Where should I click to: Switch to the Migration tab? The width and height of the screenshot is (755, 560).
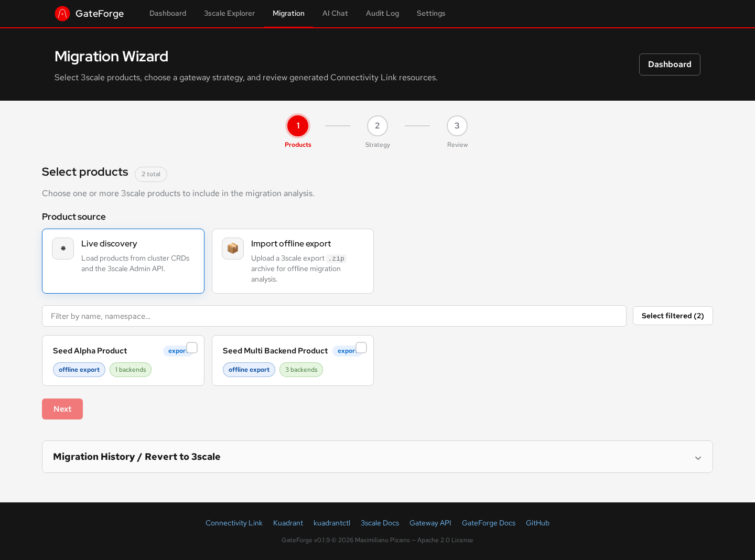coord(288,14)
